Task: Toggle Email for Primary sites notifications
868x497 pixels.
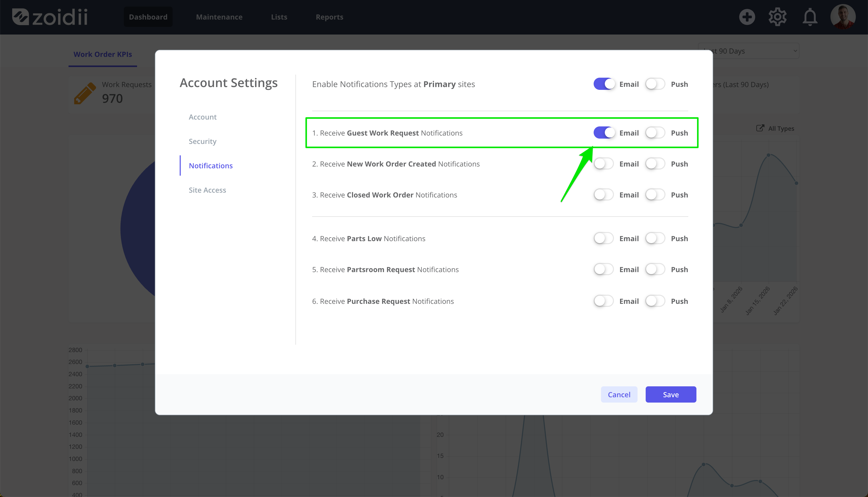Action: (604, 84)
